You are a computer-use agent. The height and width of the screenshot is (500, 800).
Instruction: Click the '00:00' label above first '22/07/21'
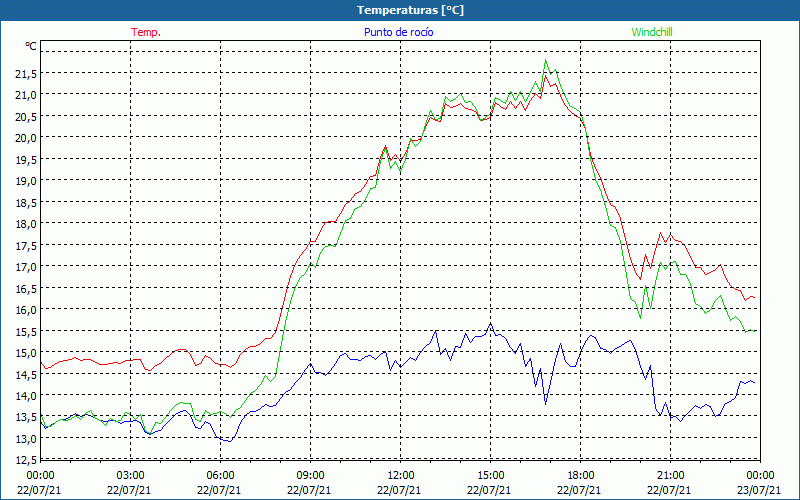tap(40, 476)
